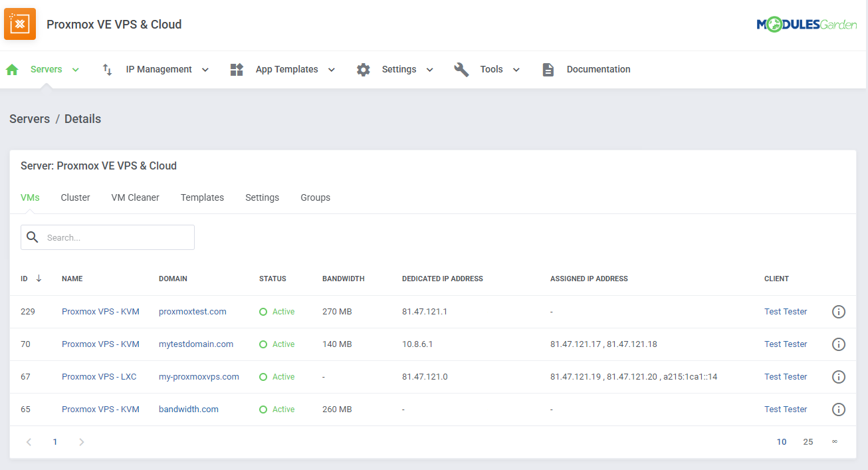Click the Tools wrench icon
This screenshot has height=470, width=868.
(462, 70)
